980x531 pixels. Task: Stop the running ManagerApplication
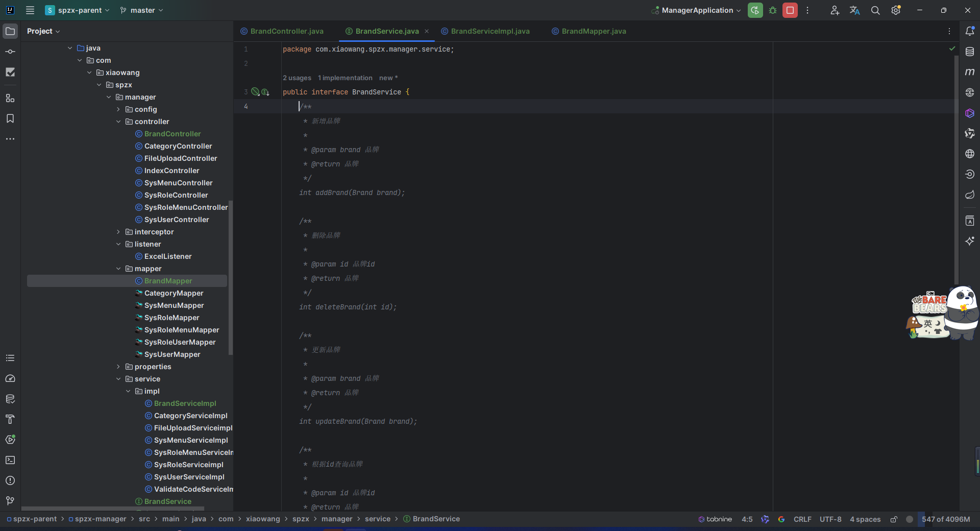coord(790,10)
